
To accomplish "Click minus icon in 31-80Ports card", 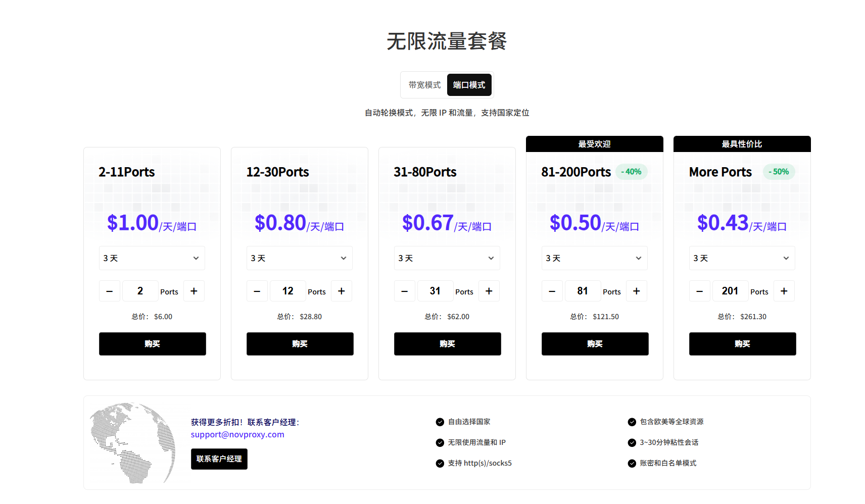I will [405, 291].
